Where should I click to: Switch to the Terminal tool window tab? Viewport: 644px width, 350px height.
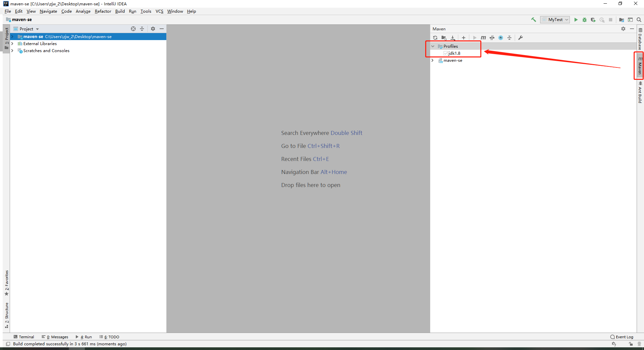click(24, 337)
